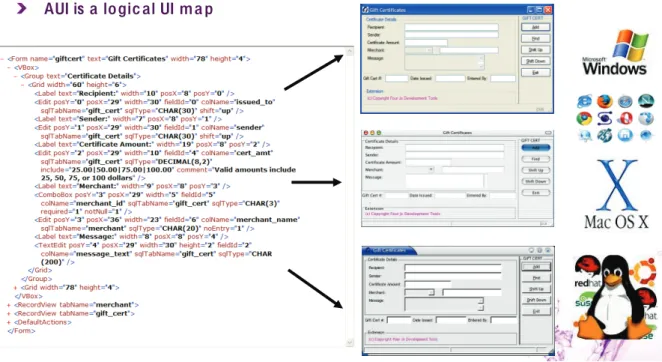The height and width of the screenshot is (362, 662).
Task: Click the Entered By field in Windows window
Action: (503, 79)
